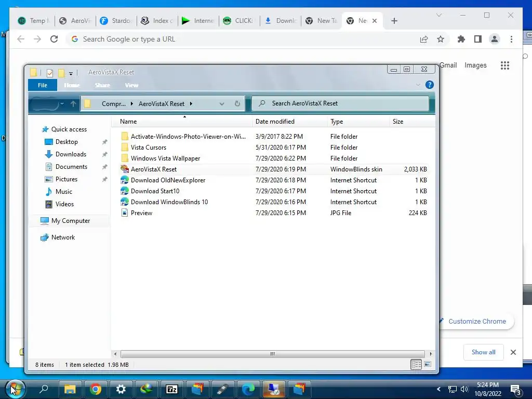
Task: Switch to large thumbnails view button
Action: tap(428, 364)
